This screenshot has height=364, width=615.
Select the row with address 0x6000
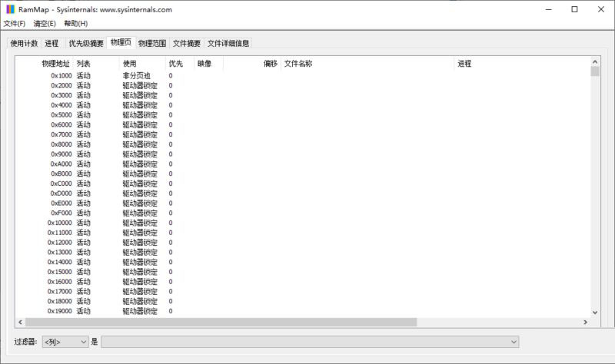coord(303,124)
